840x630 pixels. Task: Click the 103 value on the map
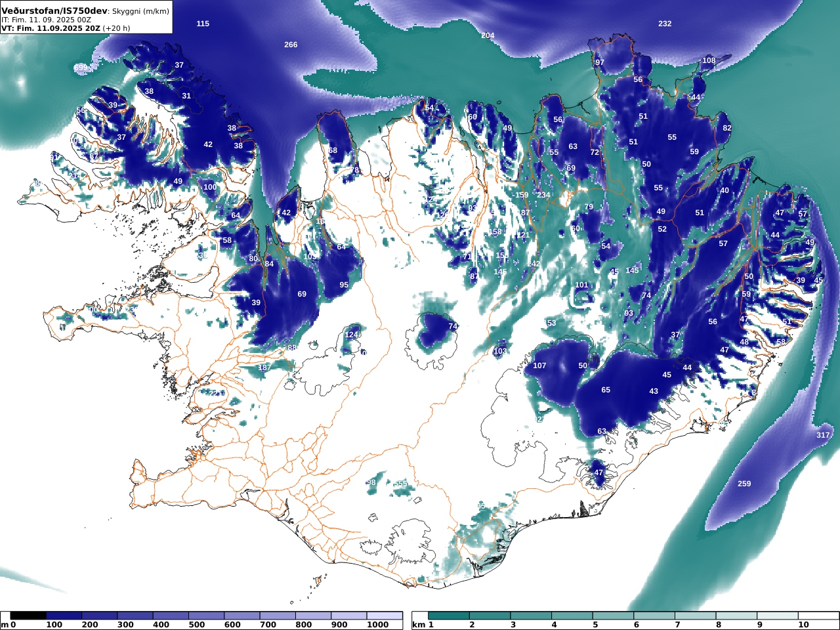tap(500, 351)
